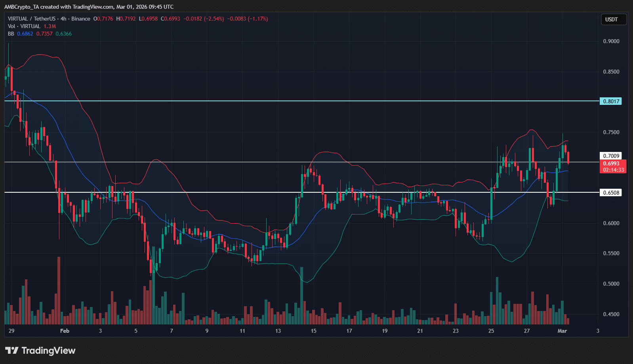
Task: Click the 0.9000 price scale label
Action: point(611,41)
